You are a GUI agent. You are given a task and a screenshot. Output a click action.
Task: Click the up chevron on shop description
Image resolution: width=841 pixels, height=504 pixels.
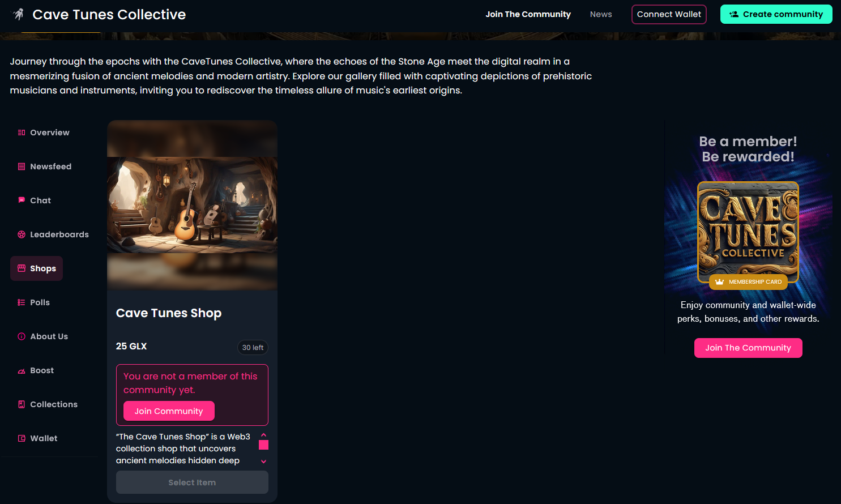[263, 435]
